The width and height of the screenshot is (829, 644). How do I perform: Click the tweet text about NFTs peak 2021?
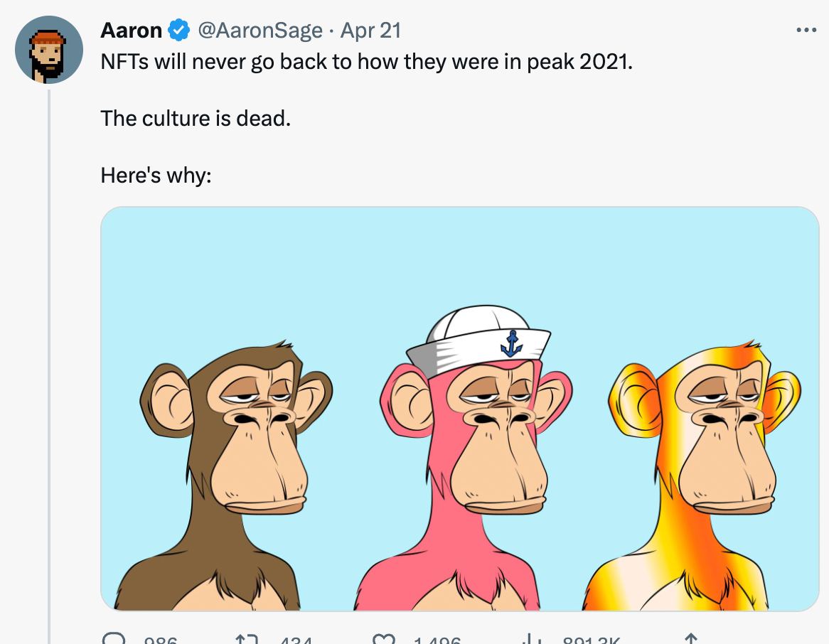pyautogui.click(x=366, y=62)
